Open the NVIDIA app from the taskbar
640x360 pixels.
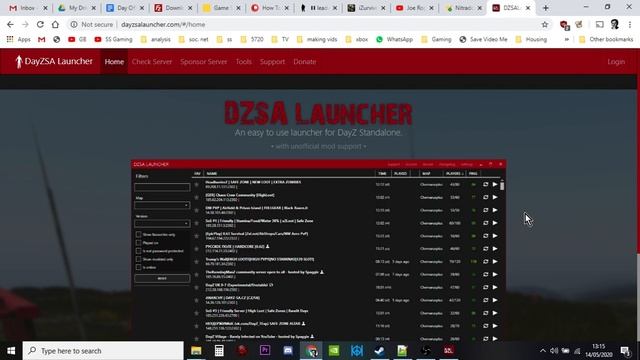(334, 351)
